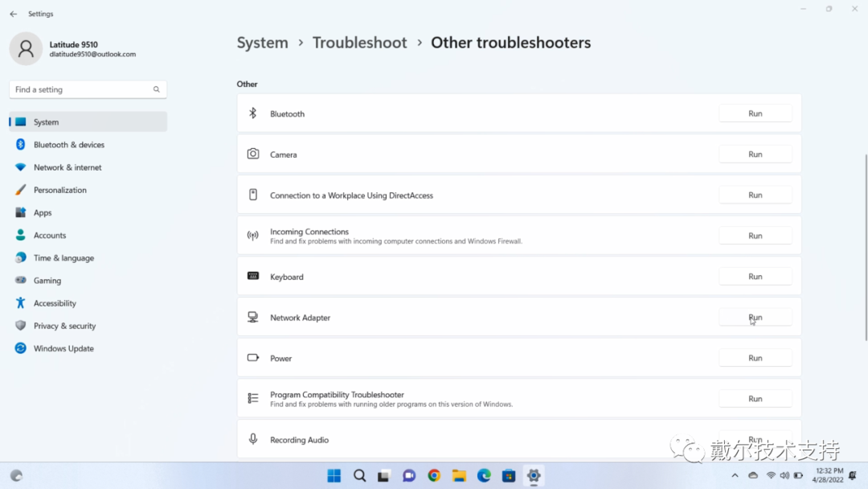Click the Camera troubleshooter icon

[x=253, y=154]
